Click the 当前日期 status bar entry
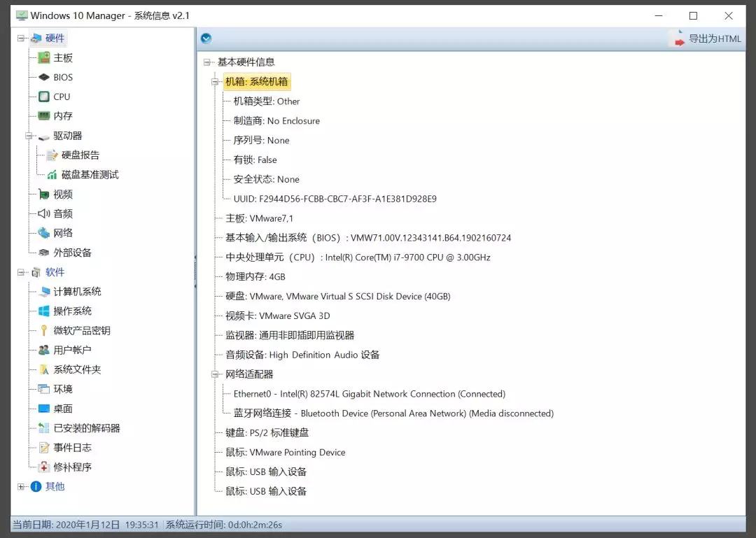Screen dimensions: 756x538 click(85, 525)
